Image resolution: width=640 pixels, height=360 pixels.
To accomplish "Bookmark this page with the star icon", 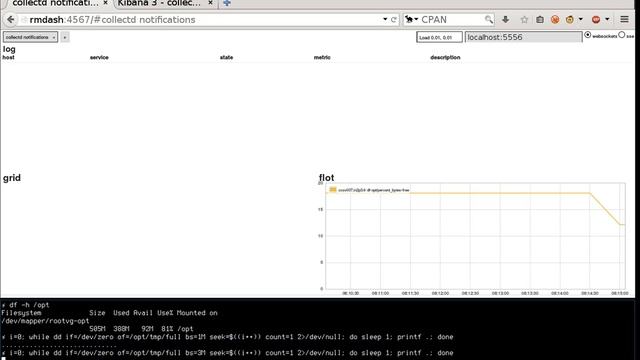I will 524,19.
